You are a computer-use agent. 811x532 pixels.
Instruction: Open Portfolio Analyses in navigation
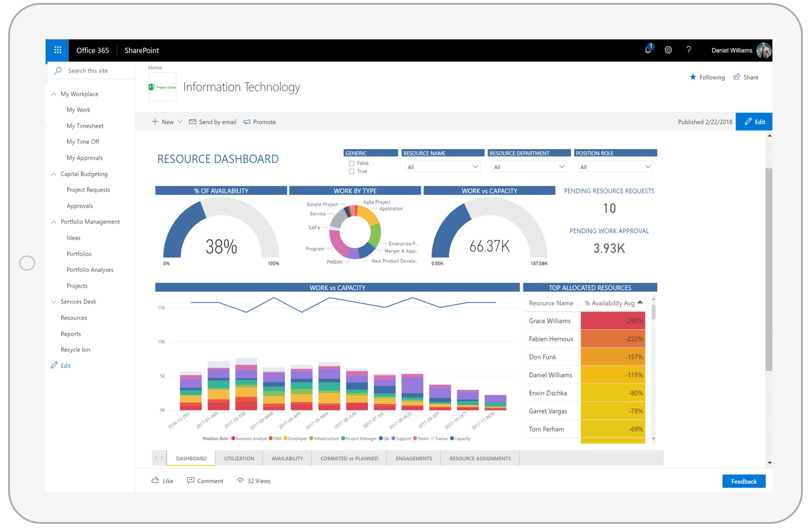click(90, 270)
